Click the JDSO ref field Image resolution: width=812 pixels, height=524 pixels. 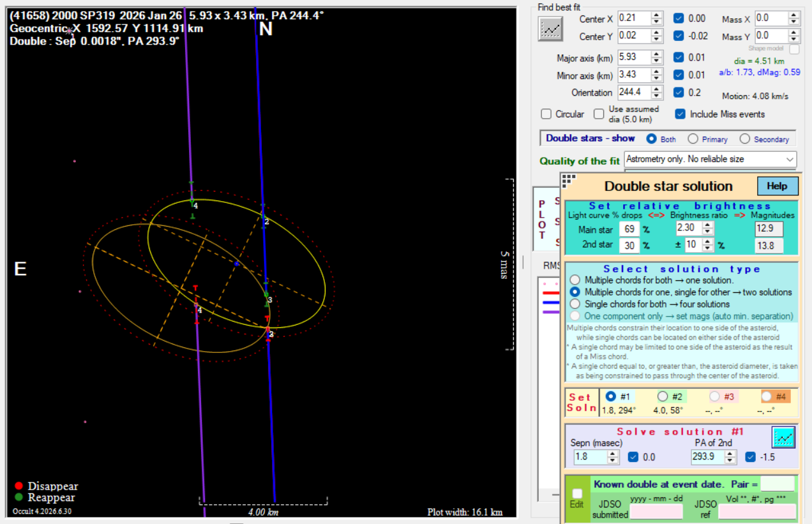click(758, 511)
